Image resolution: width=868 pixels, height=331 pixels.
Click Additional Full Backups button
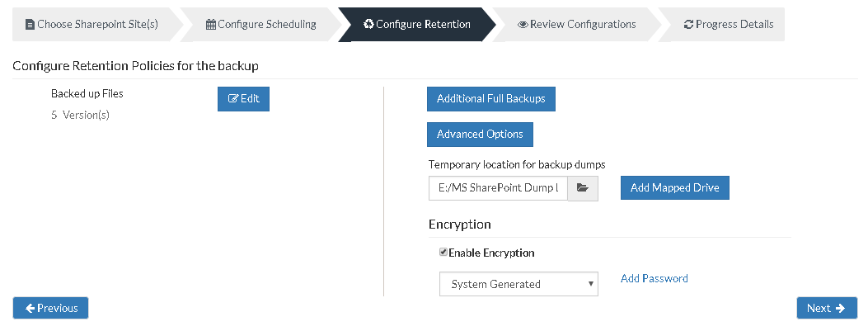point(491,99)
